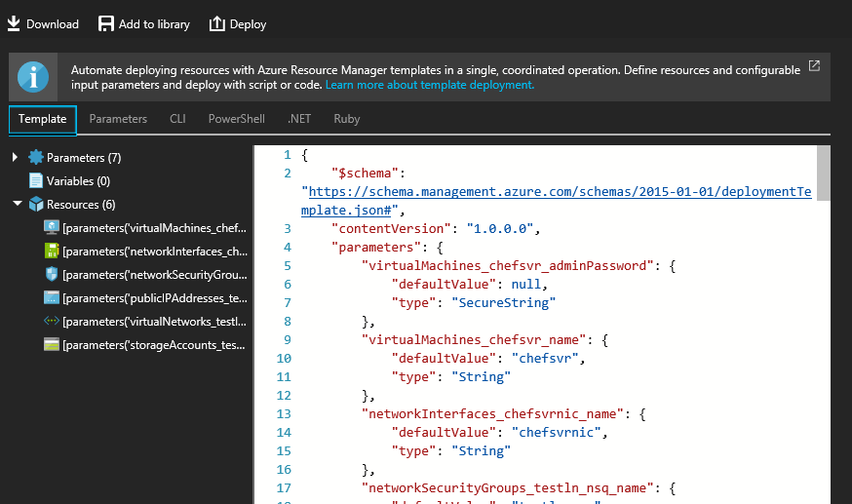Click the "SecureString" value on line 7

click(504, 302)
